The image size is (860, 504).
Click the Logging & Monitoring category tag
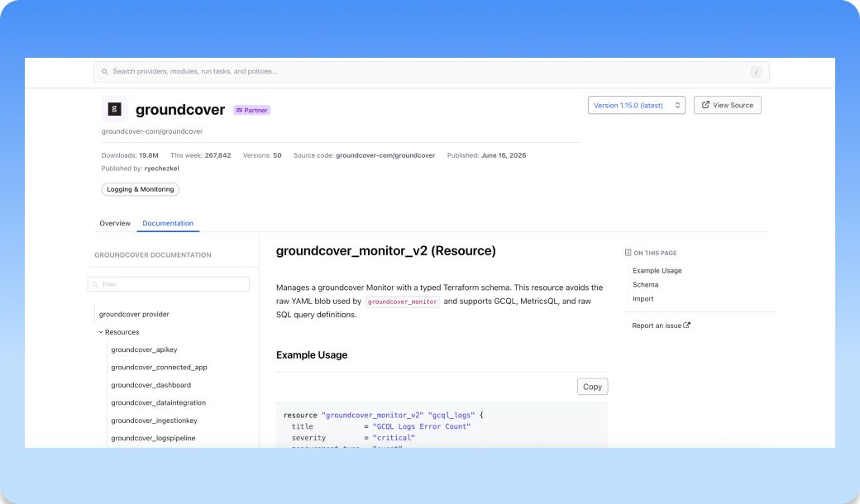141,189
